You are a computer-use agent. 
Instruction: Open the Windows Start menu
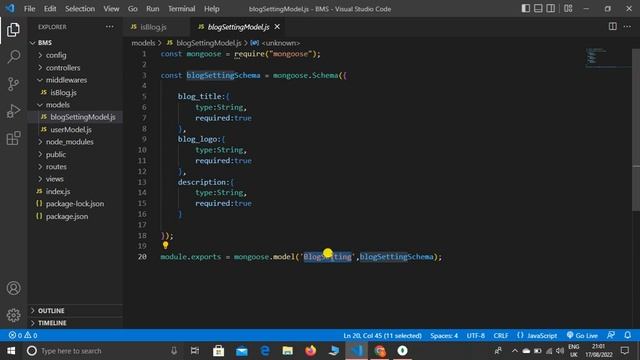pyautogui.click(x=11, y=351)
